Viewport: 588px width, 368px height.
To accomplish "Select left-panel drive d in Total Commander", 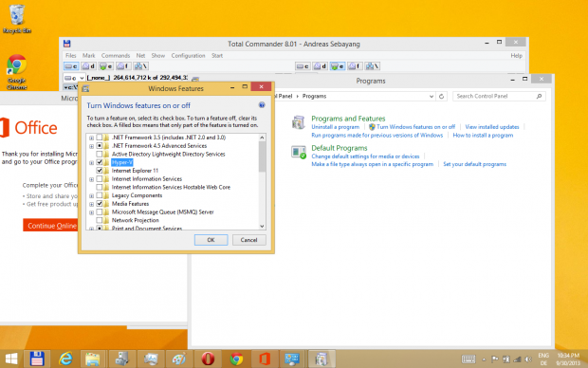I will tap(88, 66).
